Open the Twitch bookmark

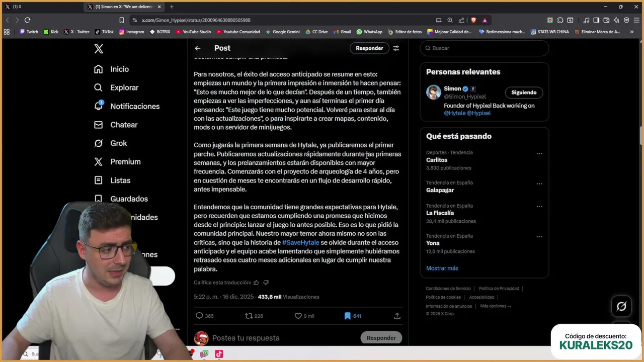pyautogui.click(x=29, y=32)
